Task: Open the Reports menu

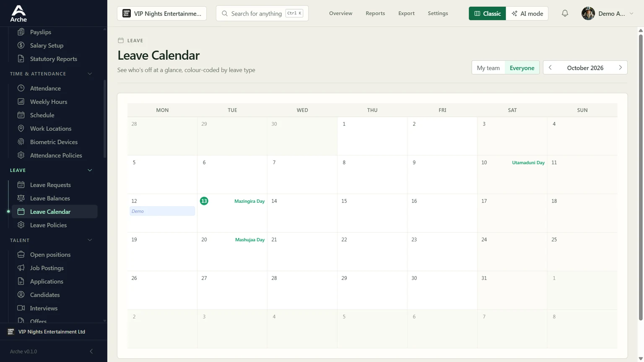Action: point(375,13)
